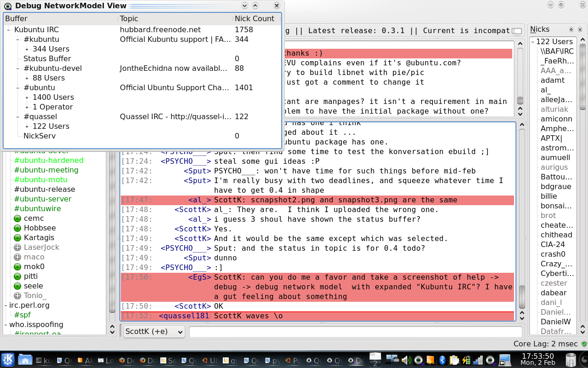Click the grey icon beside Tonio_
The image size is (588, 368).
[x=17, y=296]
